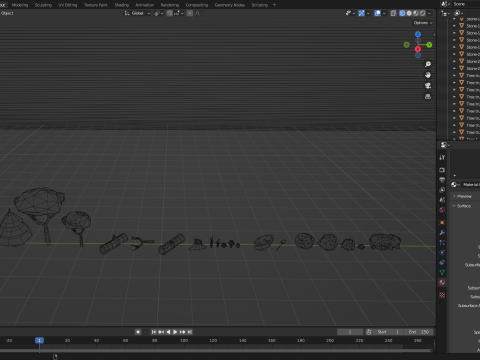Add a new workspace with plus button
Viewport: 480px width, 360px height.
pos(274,5)
